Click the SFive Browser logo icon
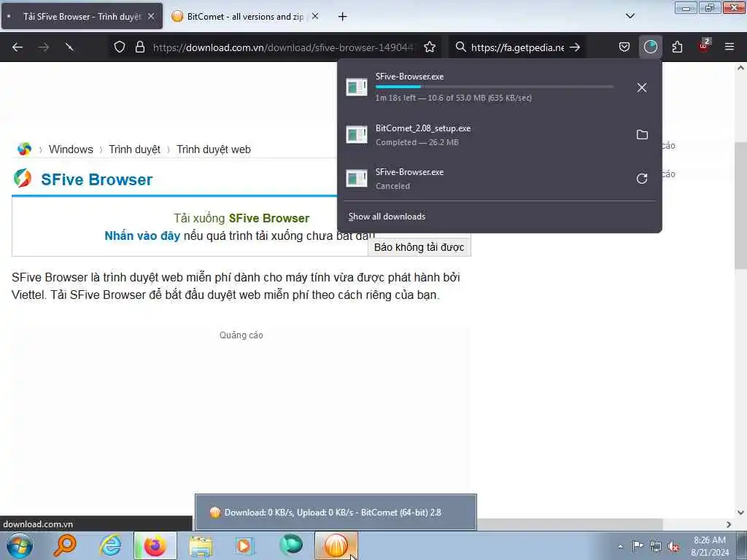Viewport: 747px width, 560px height. point(23,178)
